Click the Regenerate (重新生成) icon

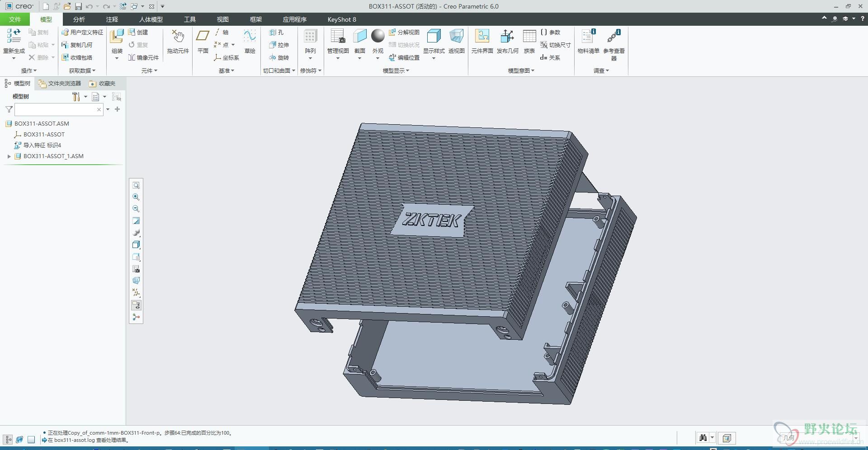pos(14,36)
